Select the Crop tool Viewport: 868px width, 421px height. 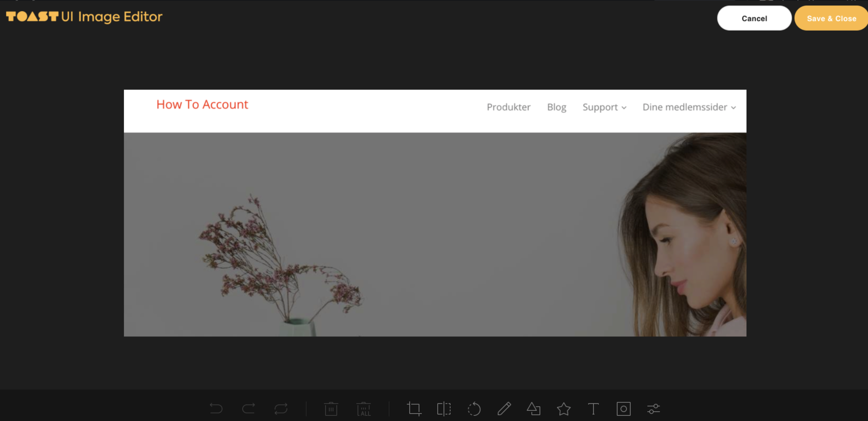414,408
